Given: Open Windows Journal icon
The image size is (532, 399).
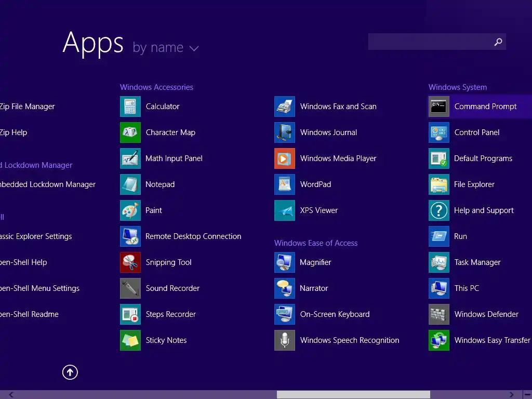Looking at the screenshot, I should (x=285, y=132).
